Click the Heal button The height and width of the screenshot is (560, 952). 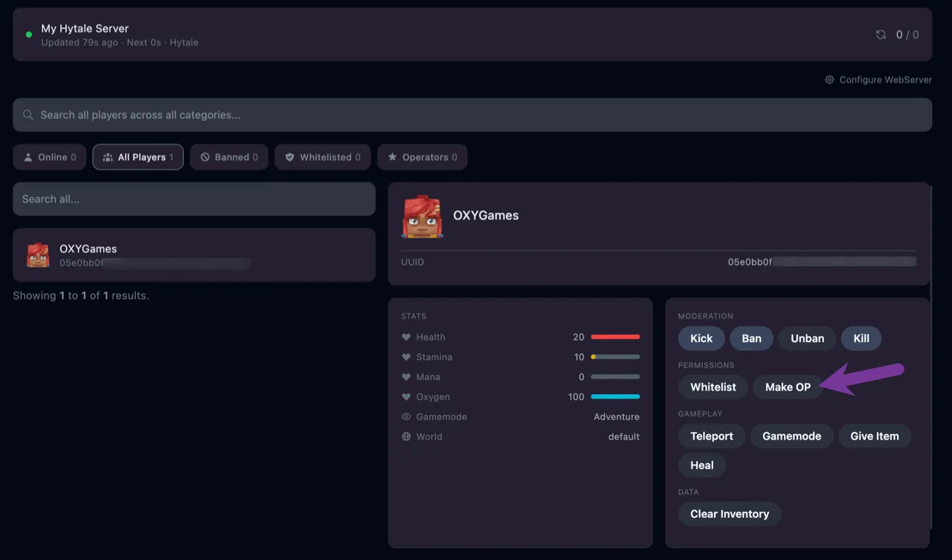pos(702,466)
